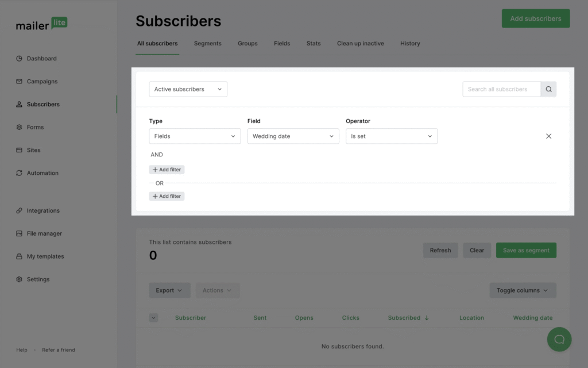Open the History tab

click(x=410, y=43)
